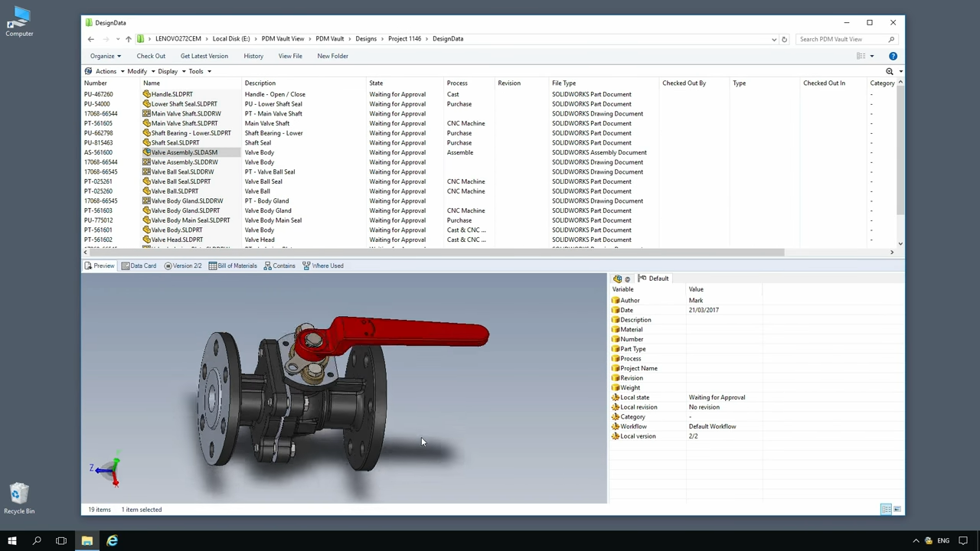The width and height of the screenshot is (980, 551).
Task: Open the Actions dropdown menu
Action: tap(105, 71)
